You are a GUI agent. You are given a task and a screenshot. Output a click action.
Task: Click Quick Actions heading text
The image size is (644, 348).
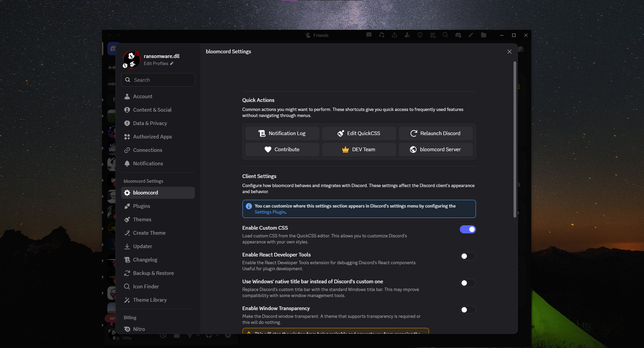point(258,100)
